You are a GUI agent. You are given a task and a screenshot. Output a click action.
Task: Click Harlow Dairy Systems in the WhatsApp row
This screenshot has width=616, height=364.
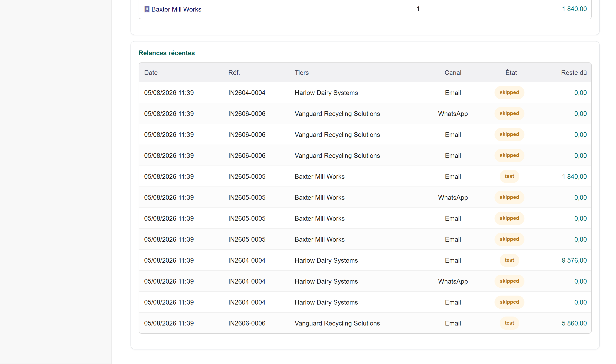pyautogui.click(x=326, y=281)
